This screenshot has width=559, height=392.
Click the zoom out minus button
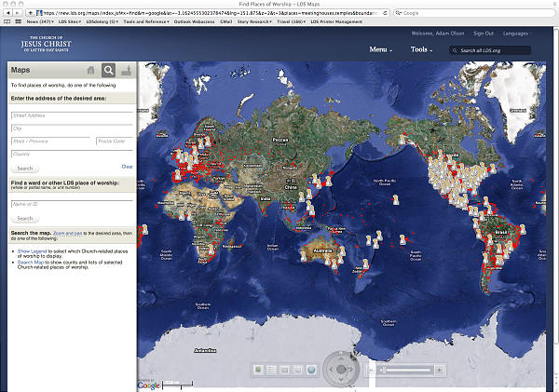[373, 371]
